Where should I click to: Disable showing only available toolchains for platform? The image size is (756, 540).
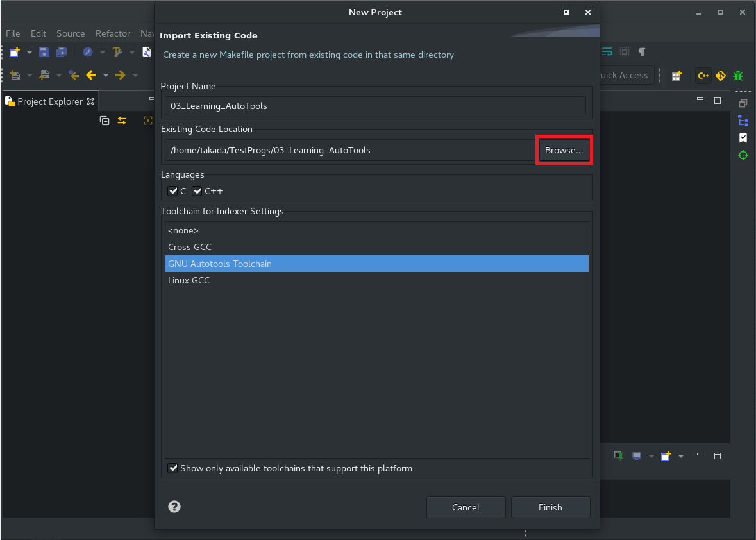(173, 468)
